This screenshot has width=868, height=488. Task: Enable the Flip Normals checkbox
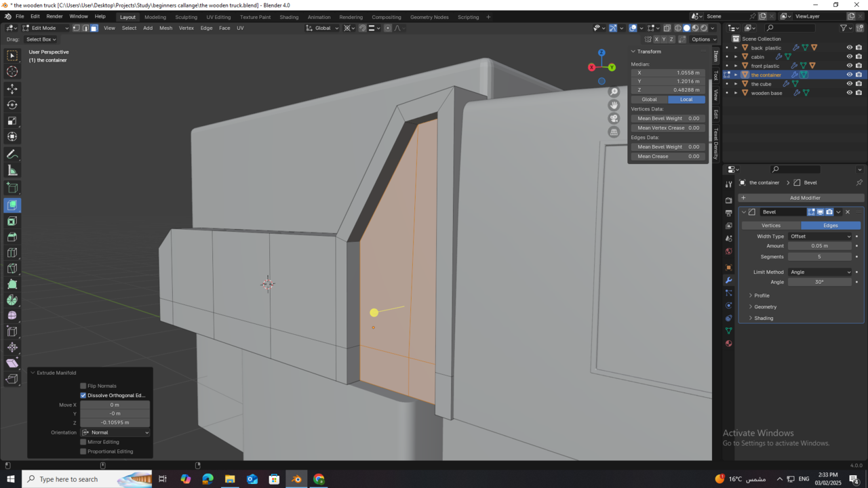(x=83, y=386)
